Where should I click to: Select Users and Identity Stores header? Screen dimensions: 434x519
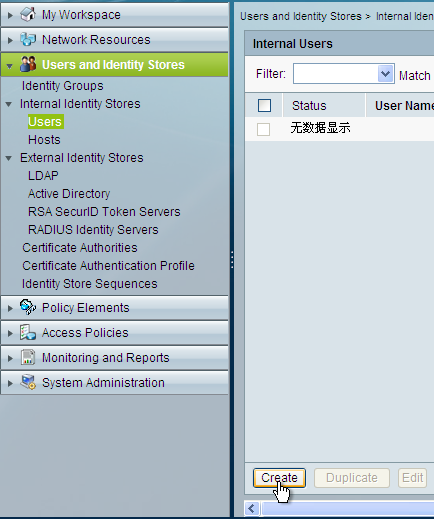(x=113, y=65)
